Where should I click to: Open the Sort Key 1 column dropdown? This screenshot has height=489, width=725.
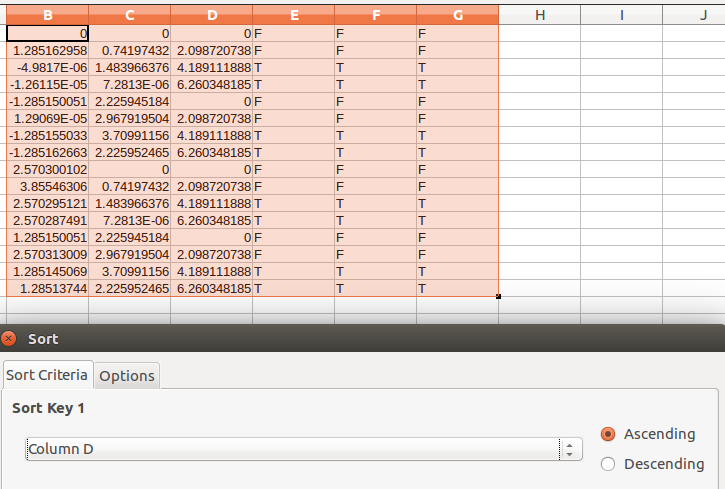click(569, 449)
